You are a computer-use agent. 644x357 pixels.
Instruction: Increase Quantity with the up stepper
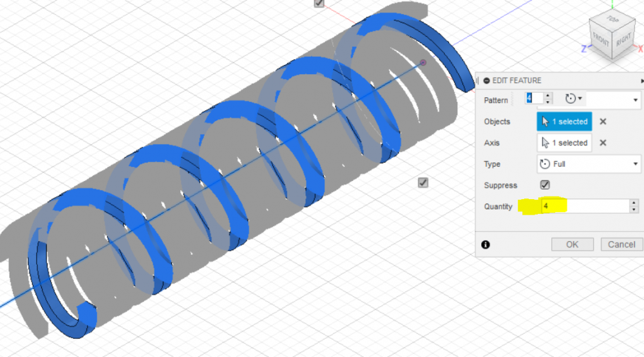click(x=634, y=203)
